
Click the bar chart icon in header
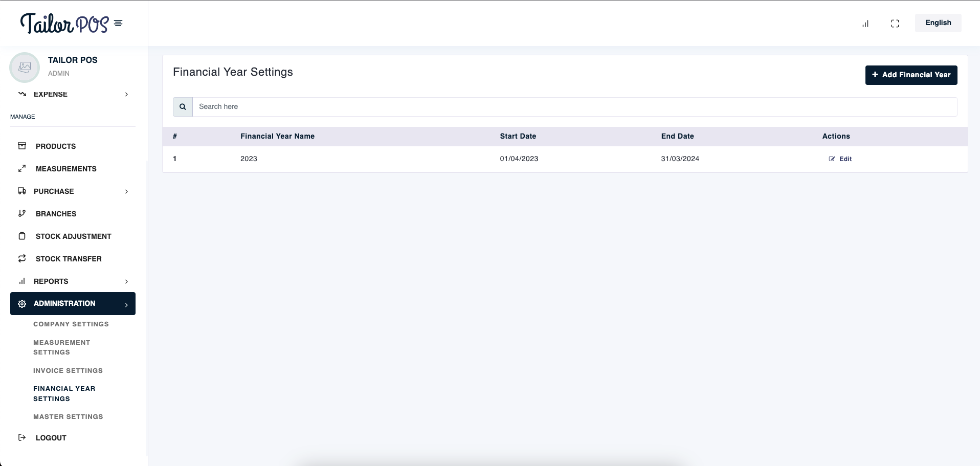point(865,24)
